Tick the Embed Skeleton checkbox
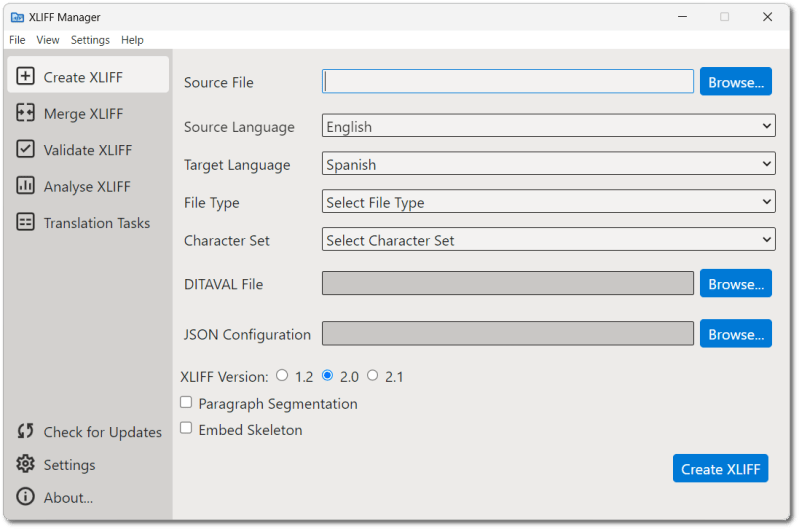This screenshot has height=529, width=799. [x=186, y=429]
